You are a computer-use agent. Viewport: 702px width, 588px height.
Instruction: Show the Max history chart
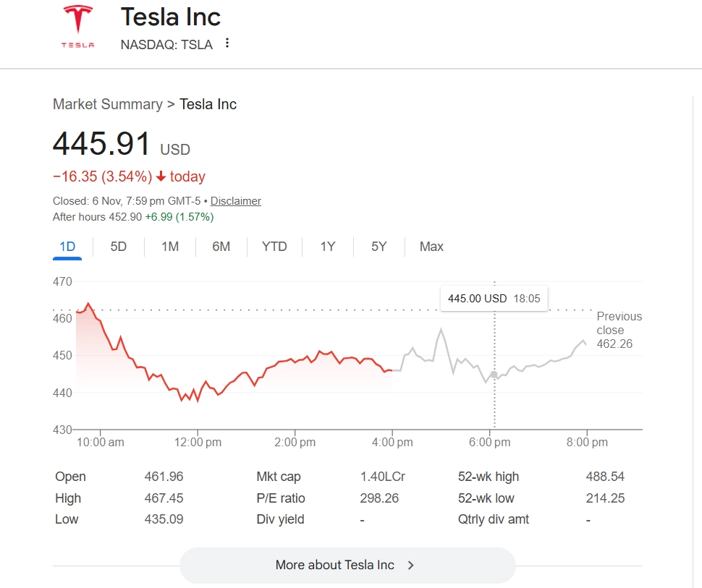(x=431, y=247)
